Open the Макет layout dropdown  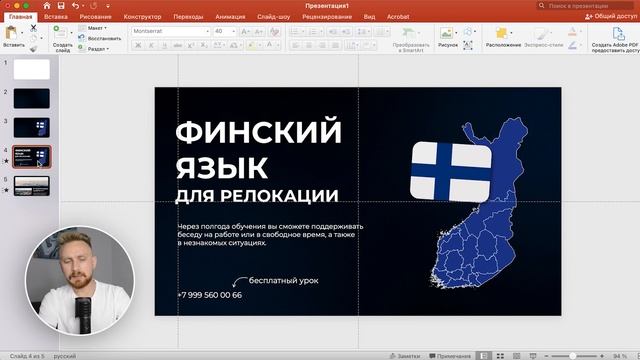coord(97,28)
